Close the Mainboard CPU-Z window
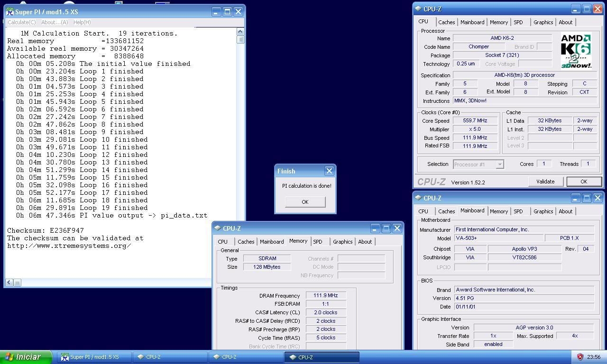This screenshot has height=364, width=607. click(x=598, y=198)
